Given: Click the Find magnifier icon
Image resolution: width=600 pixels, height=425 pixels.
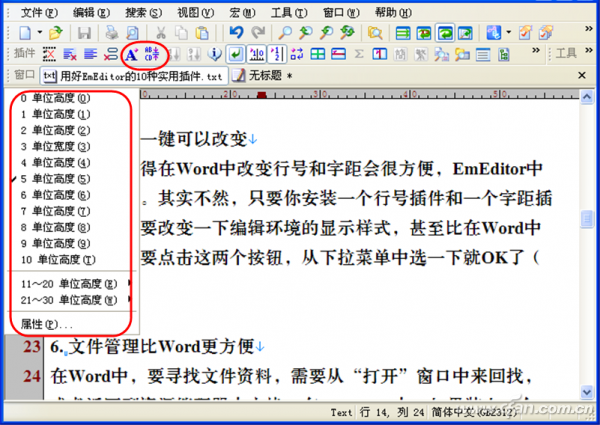Looking at the screenshot, I should click(285, 33).
